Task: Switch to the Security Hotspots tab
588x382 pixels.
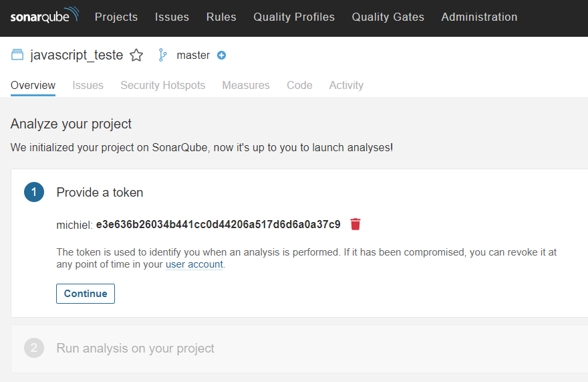Action: coord(163,85)
